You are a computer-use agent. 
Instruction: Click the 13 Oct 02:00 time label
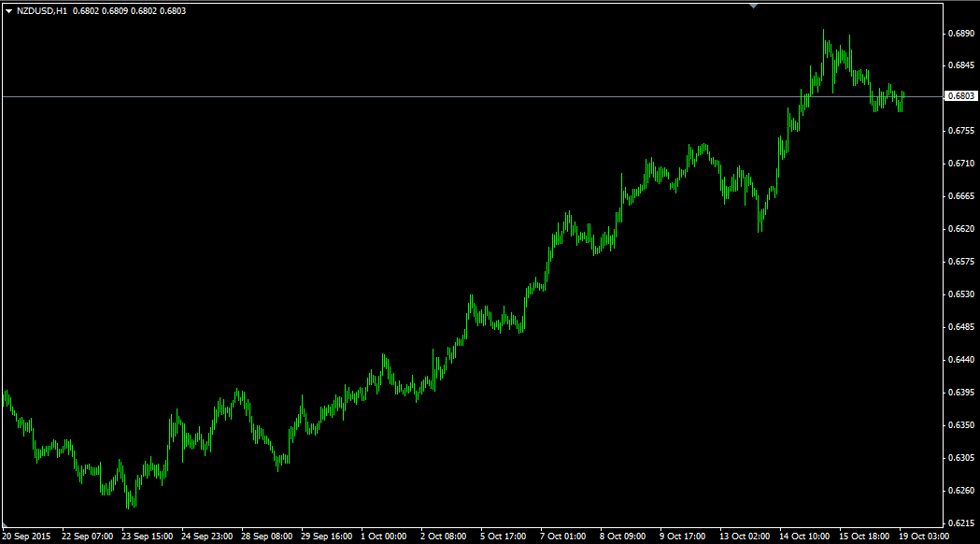click(x=745, y=537)
